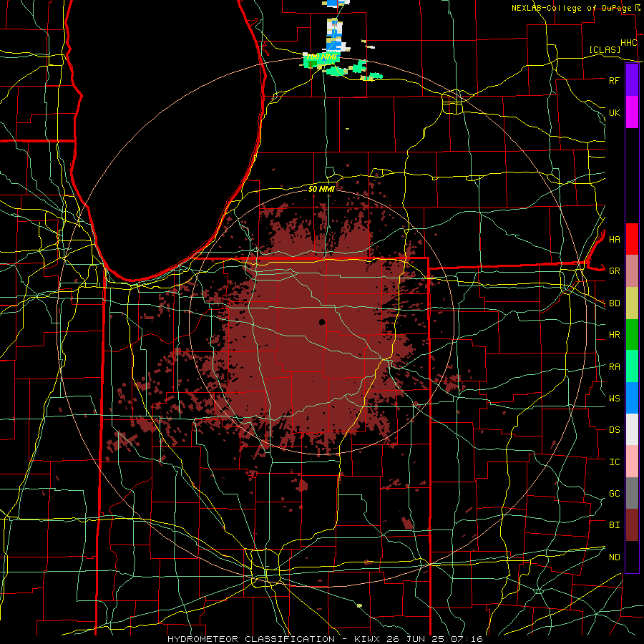Image resolution: width=644 pixels, height=644 pixels.
Task: Click the 'BI' legend label text
Action: coord(614,525)
